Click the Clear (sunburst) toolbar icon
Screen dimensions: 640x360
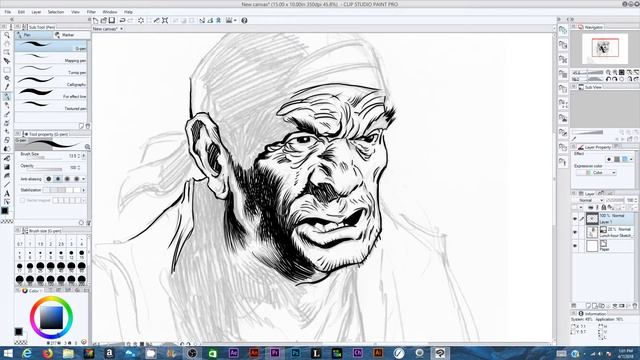(x=141, y=20)
